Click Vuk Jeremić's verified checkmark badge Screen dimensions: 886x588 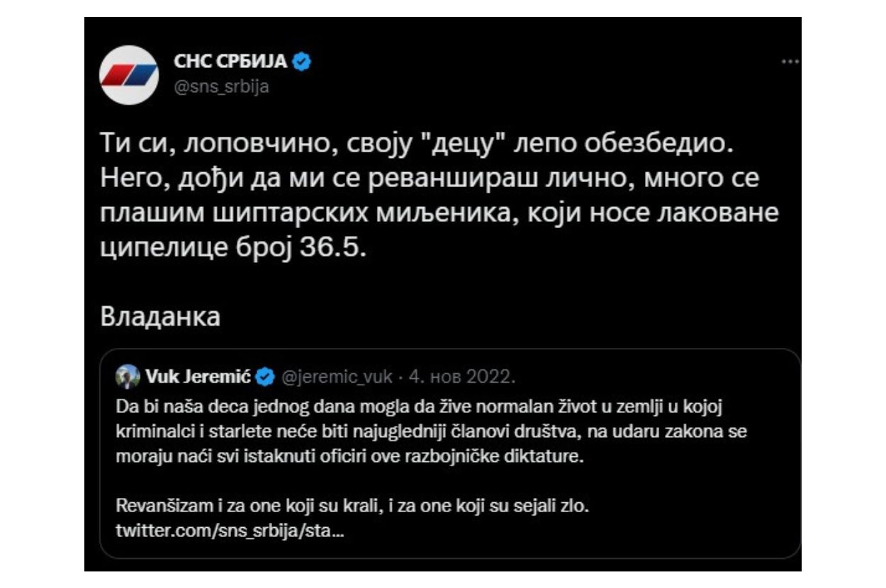(264, 377)
